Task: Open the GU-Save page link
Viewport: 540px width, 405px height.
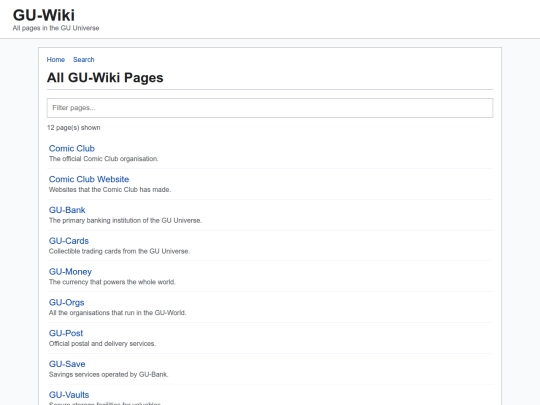Action: tap(67, 364)
